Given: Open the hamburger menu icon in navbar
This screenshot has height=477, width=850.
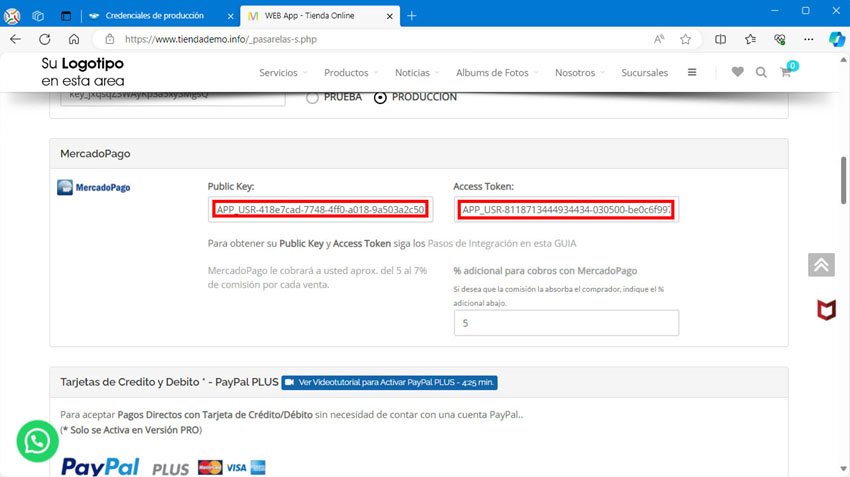Looking at the screenshot, I should pyautogui.click(x=691, y=72).
